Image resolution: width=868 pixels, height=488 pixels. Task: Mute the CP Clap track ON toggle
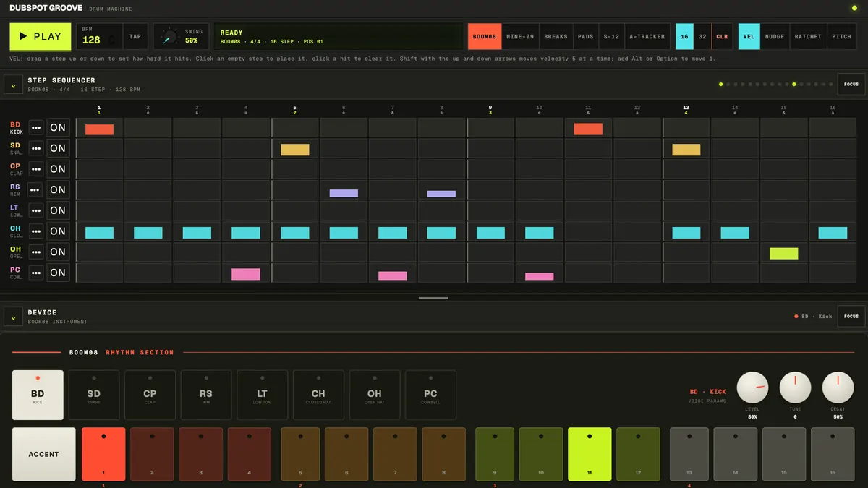pos(58,169)
